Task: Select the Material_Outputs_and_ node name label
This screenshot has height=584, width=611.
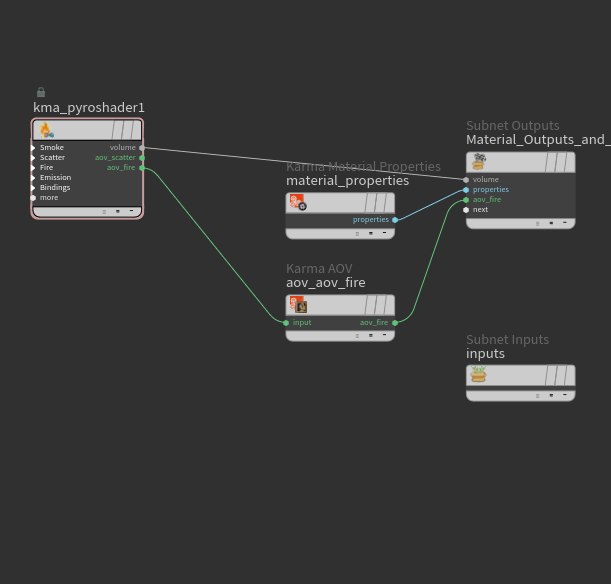Action: click(538, 140)
